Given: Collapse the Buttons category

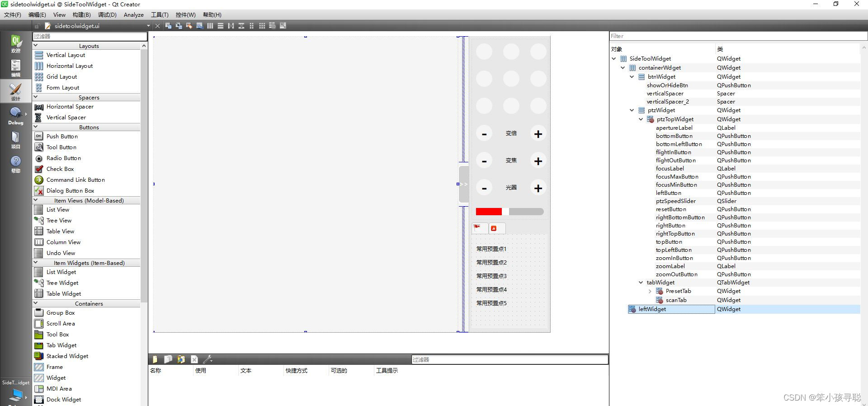Looking at the screenshot, I should click(36, 127).
